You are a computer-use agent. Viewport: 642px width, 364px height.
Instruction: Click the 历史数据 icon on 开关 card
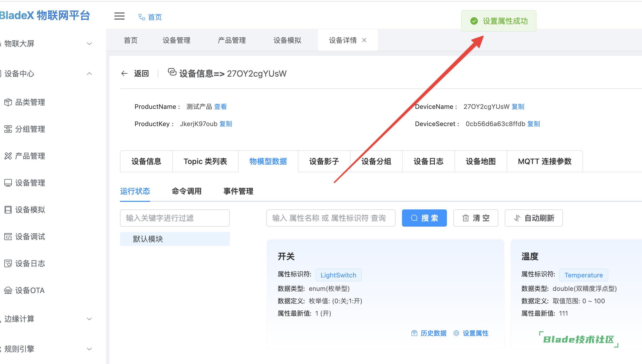tap(414, 333)
